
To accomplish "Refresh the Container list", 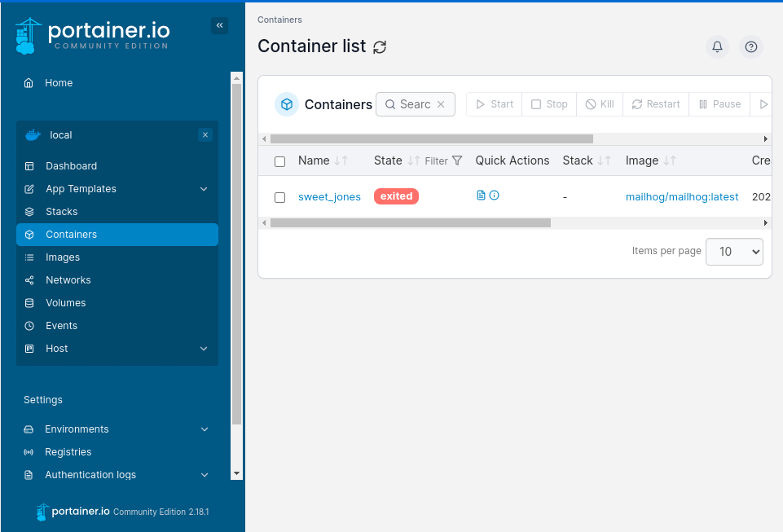I will point(380,47).
